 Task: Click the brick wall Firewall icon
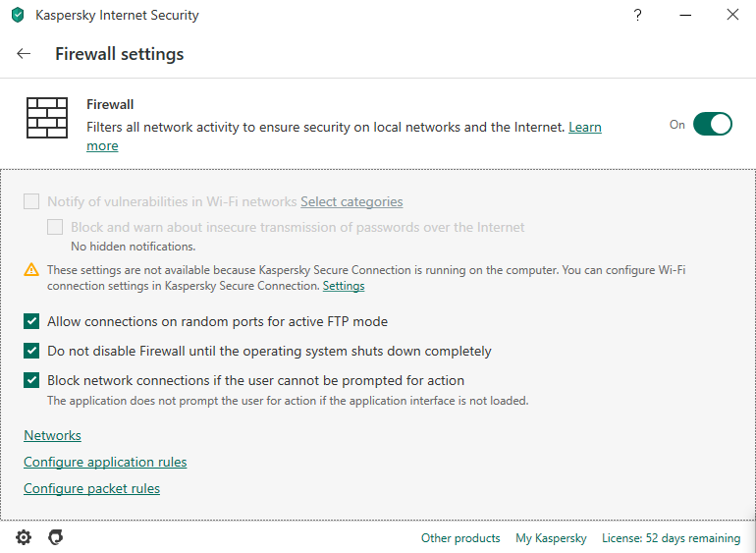tap(47, 118)
